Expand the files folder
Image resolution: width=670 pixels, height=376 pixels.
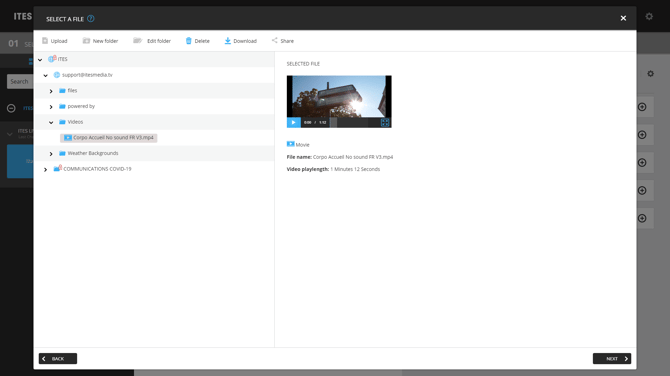(x=51, y=91)
